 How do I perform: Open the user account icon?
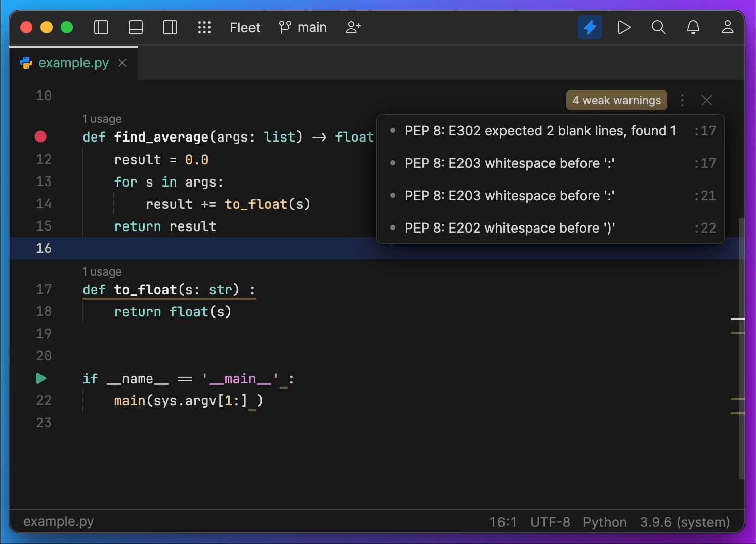point(728,27)
